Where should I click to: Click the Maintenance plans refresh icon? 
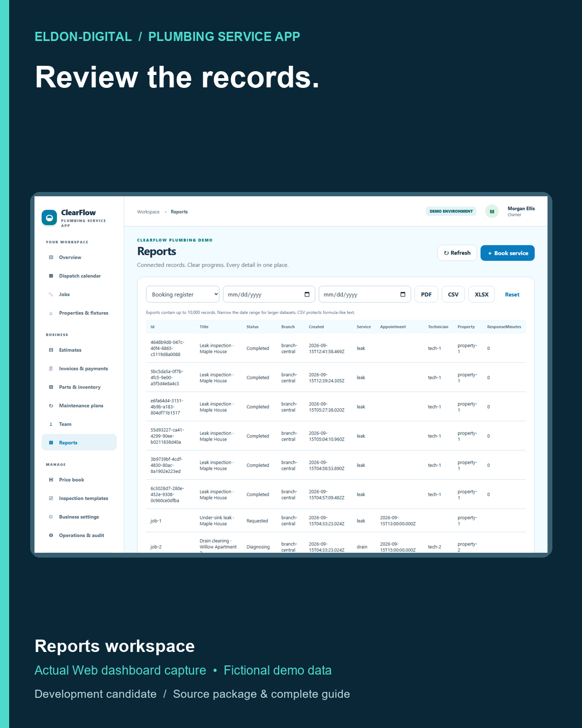pyautogui.click(x=51, y=406)
